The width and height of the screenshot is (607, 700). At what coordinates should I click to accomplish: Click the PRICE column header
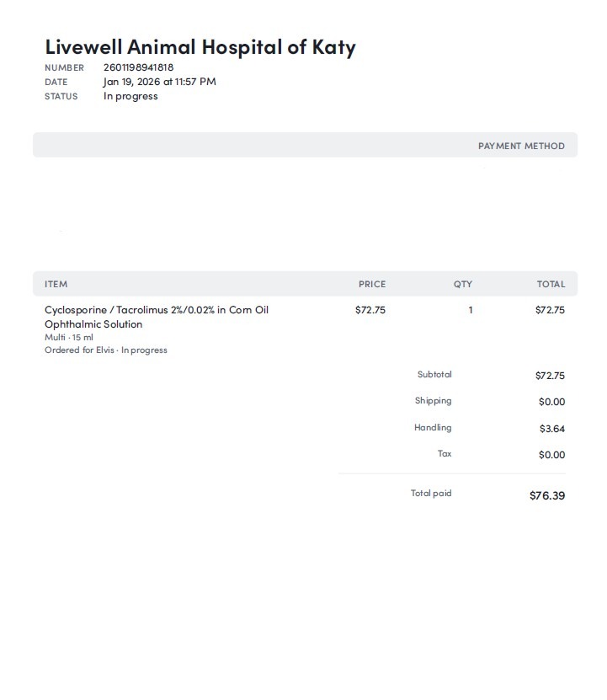tap(371, 284)
